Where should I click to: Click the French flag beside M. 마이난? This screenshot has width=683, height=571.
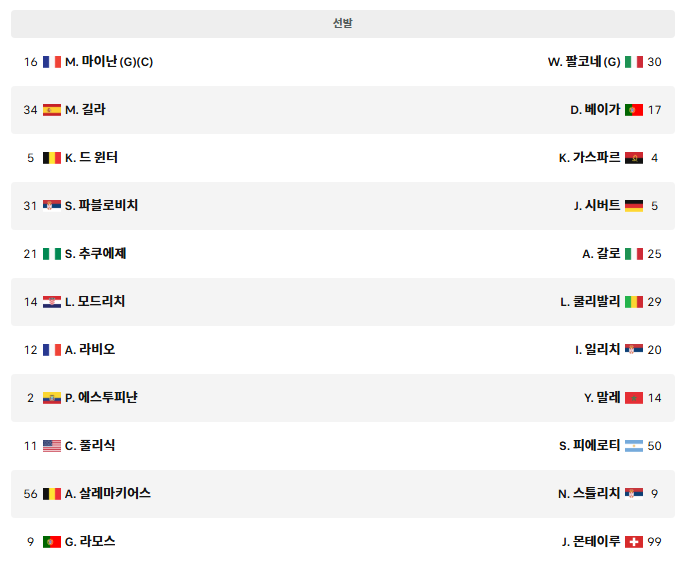coord(52,62)
